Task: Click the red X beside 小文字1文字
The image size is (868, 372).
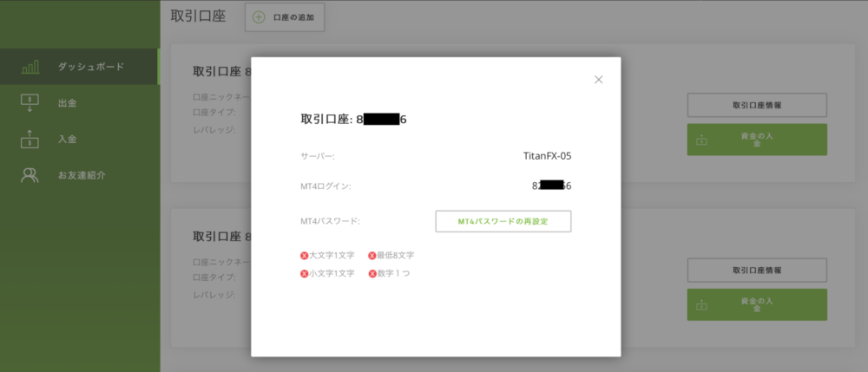Action: (305, 274)
